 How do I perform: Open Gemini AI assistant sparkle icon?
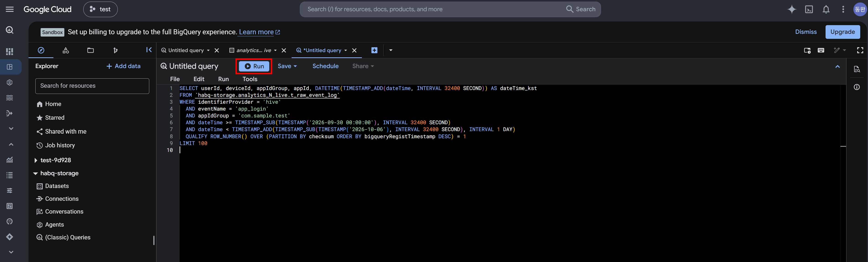tap(792, 9)
